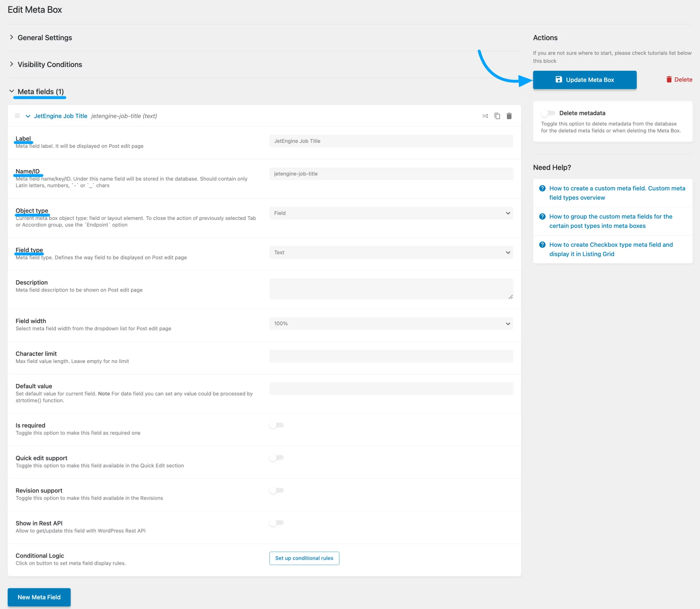This screenshot has width=700, height=609.
Task: Toggle Quick edit support on
Action: point(276,458)
